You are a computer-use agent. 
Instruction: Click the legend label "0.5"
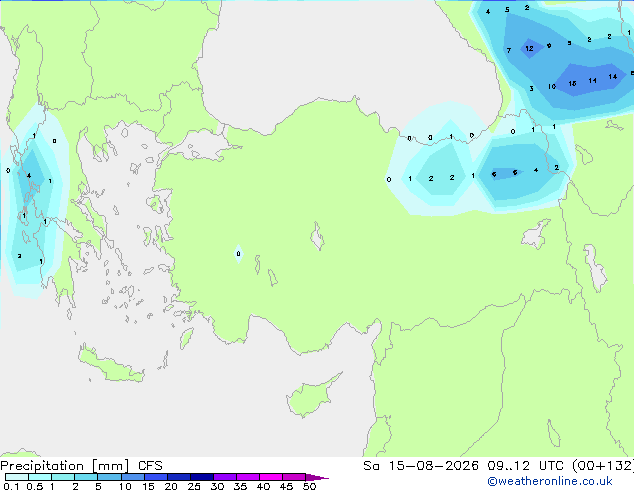(x=34, y=486)
